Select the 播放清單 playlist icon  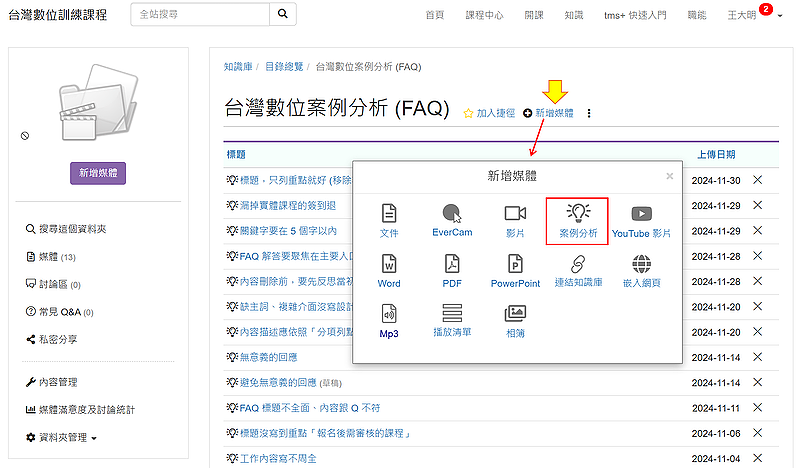[452, 320]
